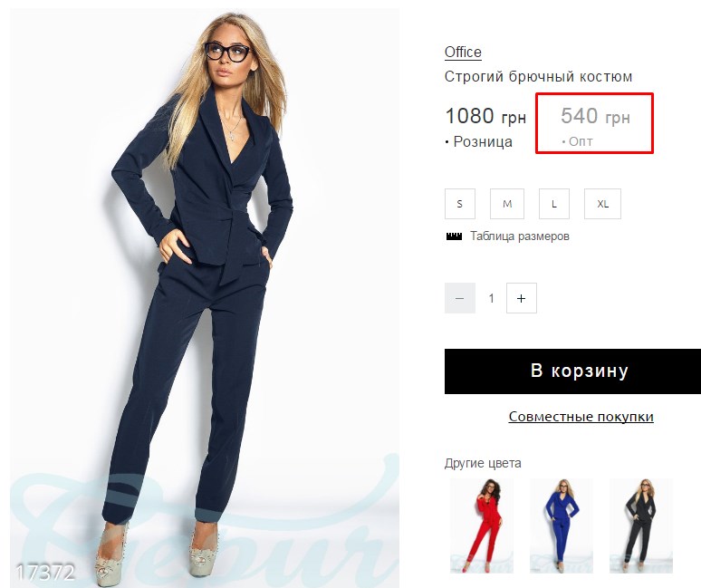View the red suit color variant
701x588 pixels.
(x=482, y=525)
